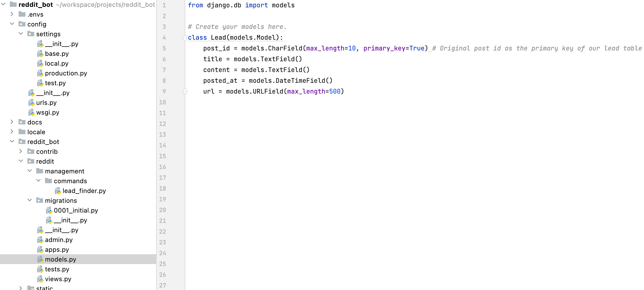This screenshot has width=644, height=290.
Task: Collapse the management folder chevron
Action: pyautogui.click(x=30, y=171)
